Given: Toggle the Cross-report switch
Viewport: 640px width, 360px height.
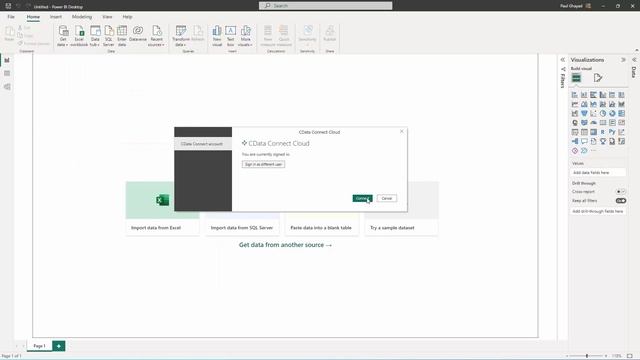Looking at the screenshot, I should coord(620,191).
